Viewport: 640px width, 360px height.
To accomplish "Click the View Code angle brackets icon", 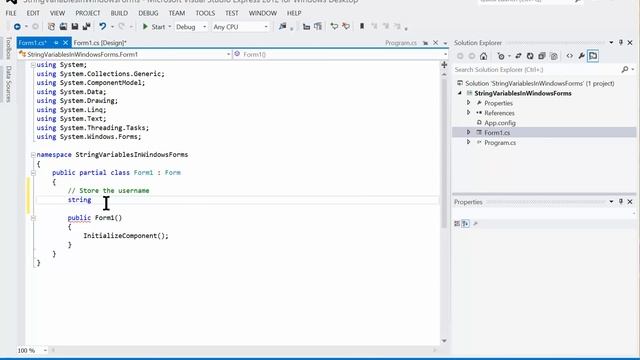I will coord(569,56).
